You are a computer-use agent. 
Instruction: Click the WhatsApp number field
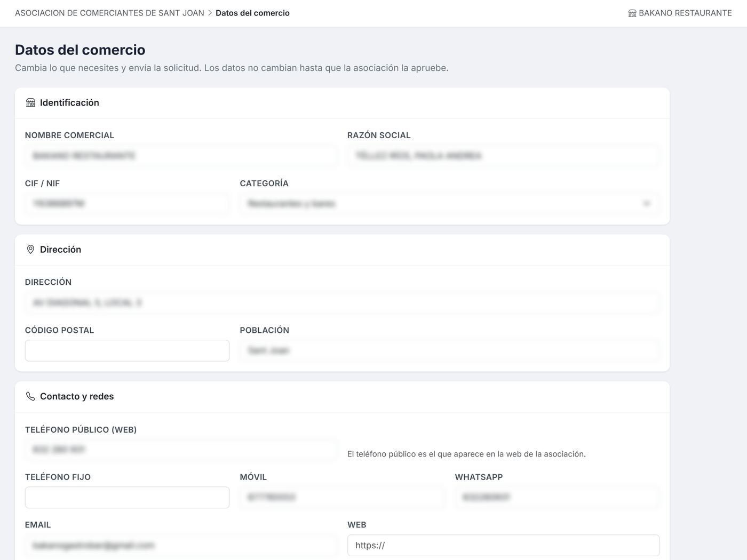pos(557,497)
